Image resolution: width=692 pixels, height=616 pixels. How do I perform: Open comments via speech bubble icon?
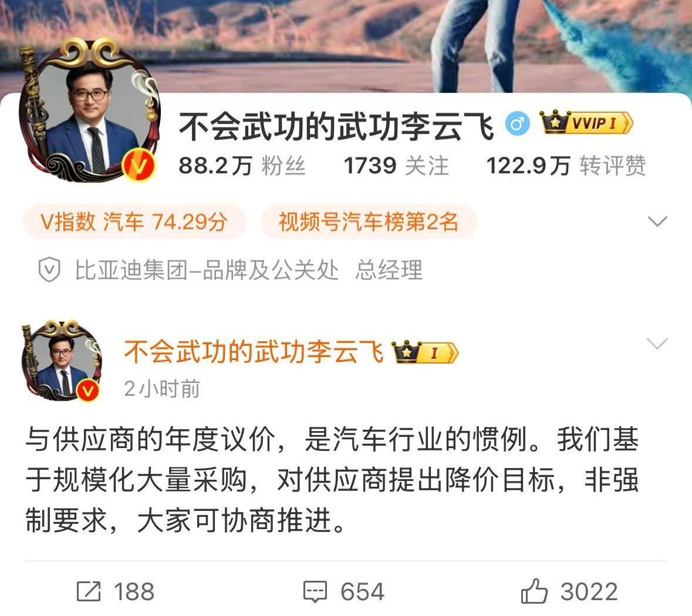point(315,592)
